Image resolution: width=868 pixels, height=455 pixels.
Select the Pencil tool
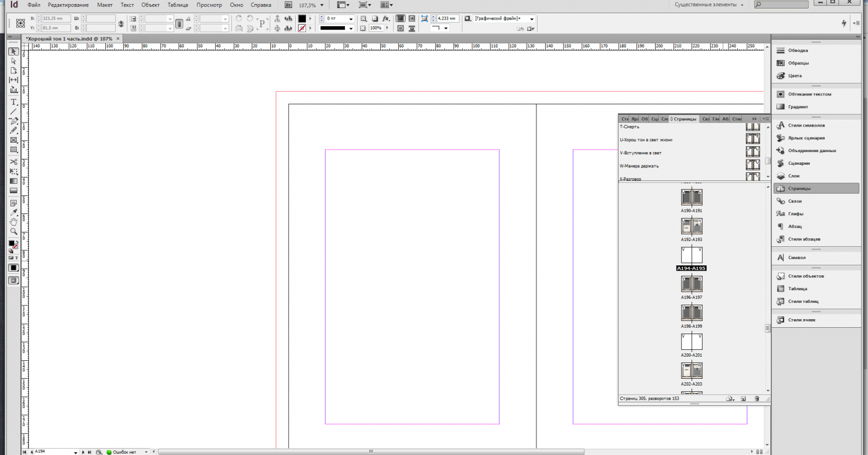click(x=13, y=130)
